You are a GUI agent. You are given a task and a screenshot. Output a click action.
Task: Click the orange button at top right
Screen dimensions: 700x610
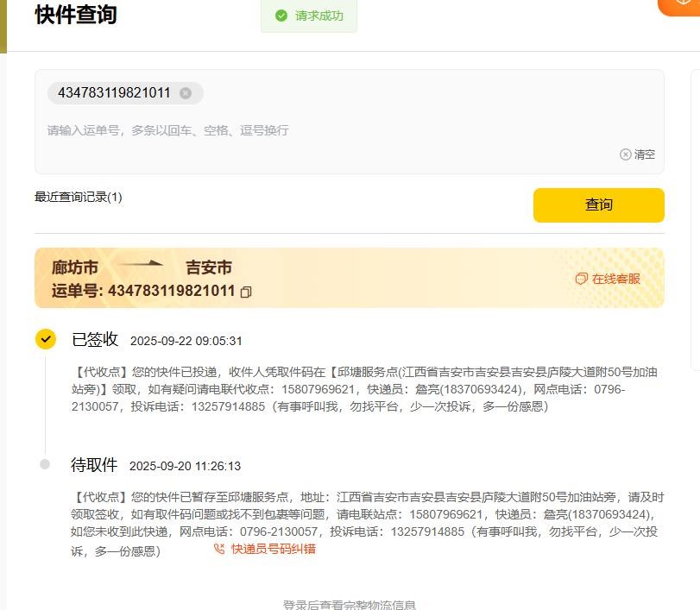pyautogui.click(x=682, y=5)
